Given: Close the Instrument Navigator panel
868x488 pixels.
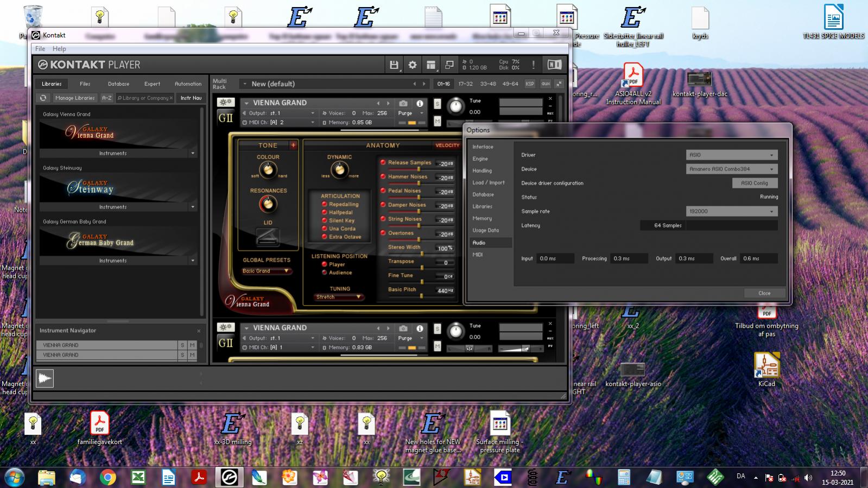Looking at the screenshot, I should (199, 331).
